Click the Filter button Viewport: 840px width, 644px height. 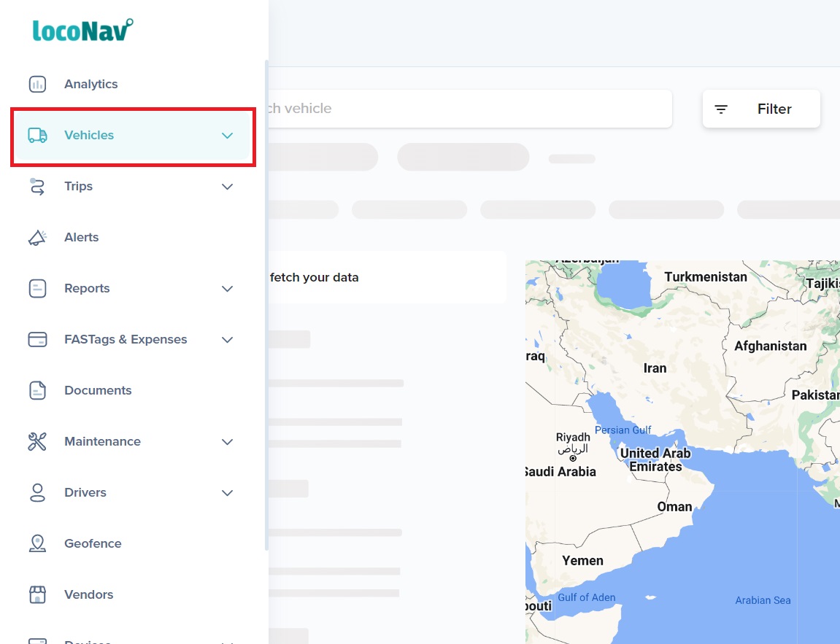coord(761,109)
